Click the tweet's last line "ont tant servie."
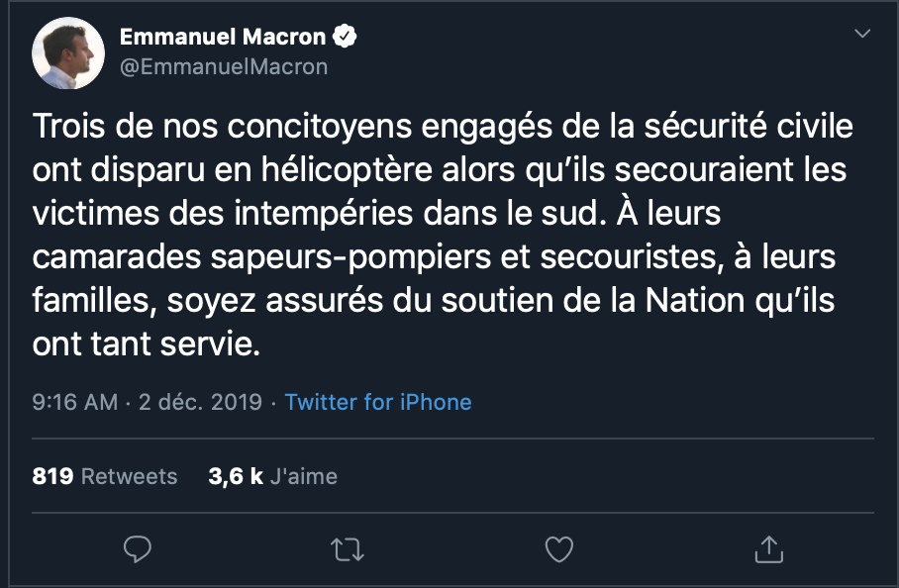 pyautogui.click(x=135, y=343)
